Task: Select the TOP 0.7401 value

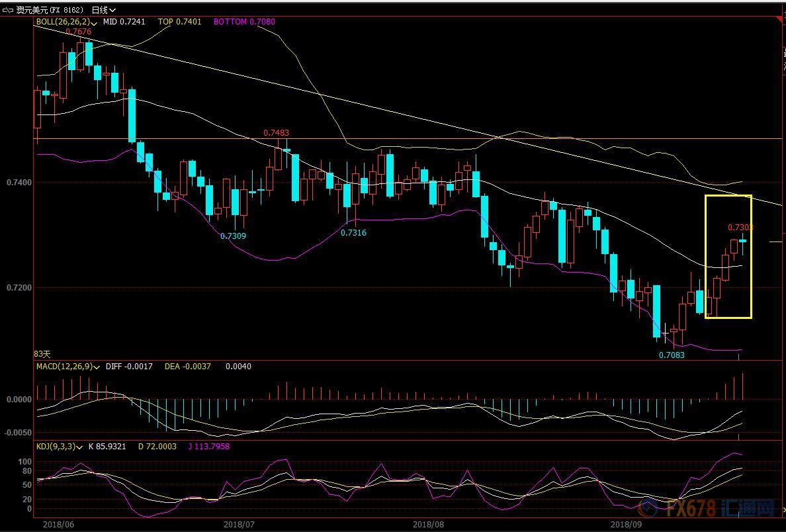Action: [x=179, y=22]
